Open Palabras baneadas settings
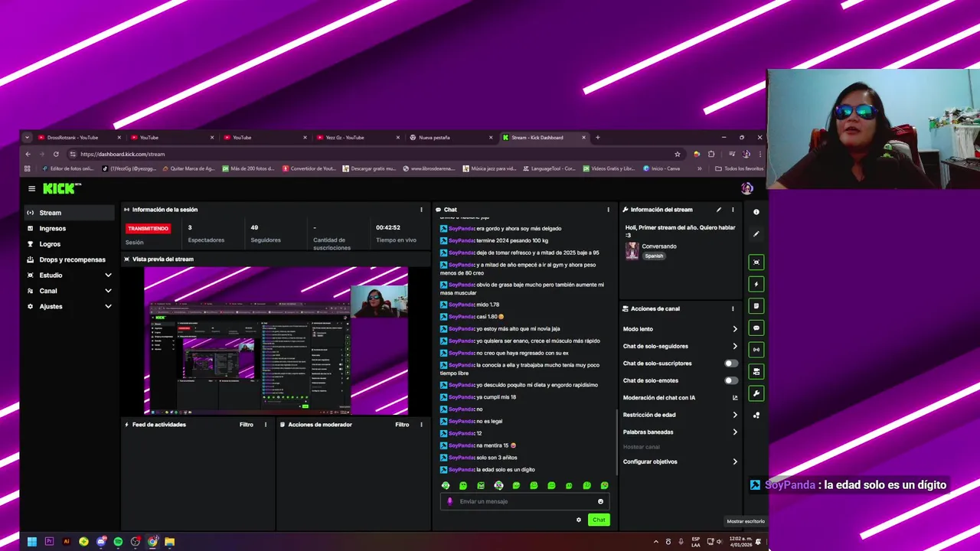The height and width of the screenshot is (551, 980). tap(681, 432)
